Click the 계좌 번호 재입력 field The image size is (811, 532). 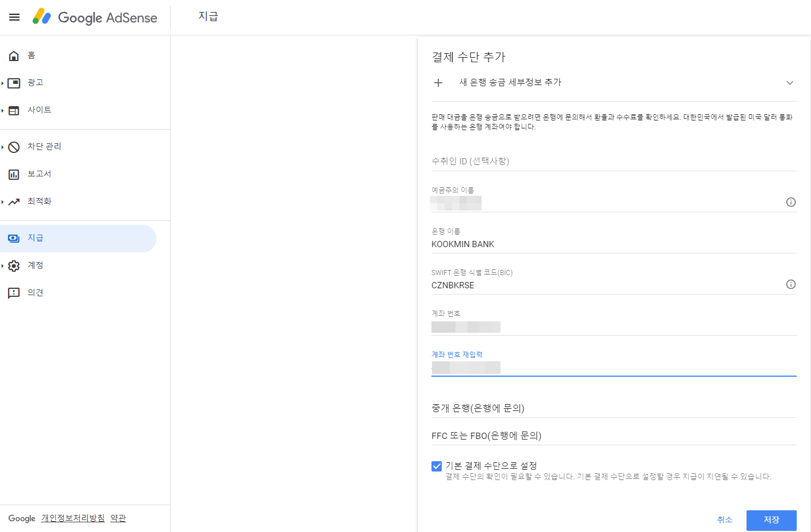(614, 368)
